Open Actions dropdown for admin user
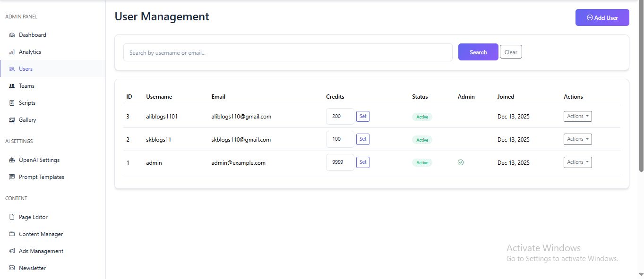The width and height of the screenshot is (644, 279). pos(577,162)
